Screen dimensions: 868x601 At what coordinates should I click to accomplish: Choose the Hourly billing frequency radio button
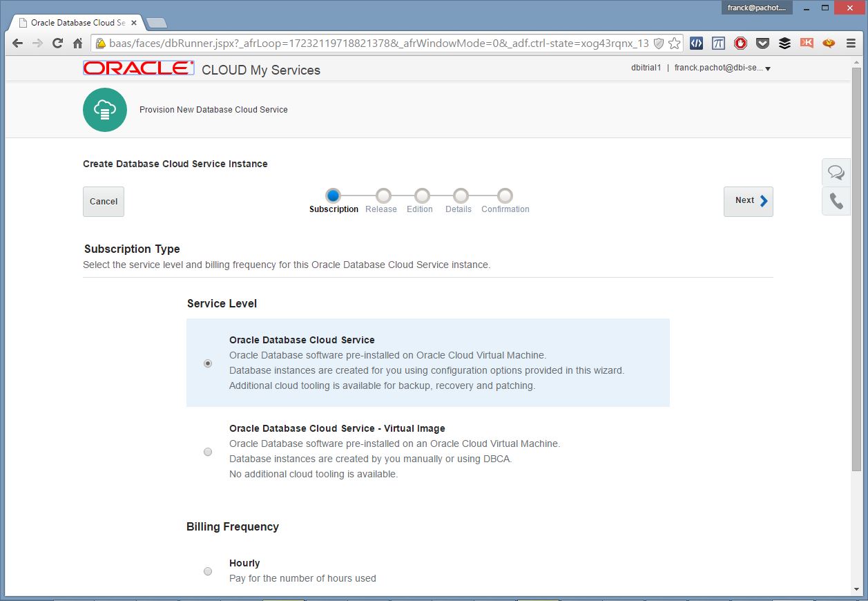pos(208,571)
